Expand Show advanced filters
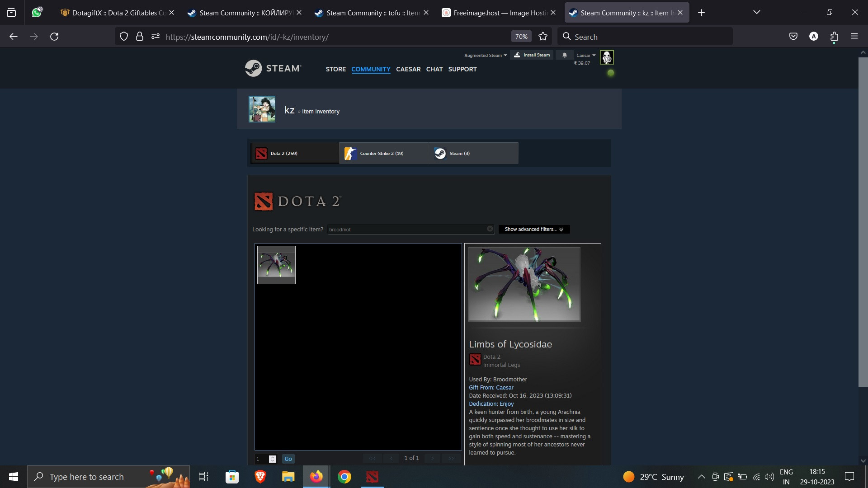 pos(533,230)
